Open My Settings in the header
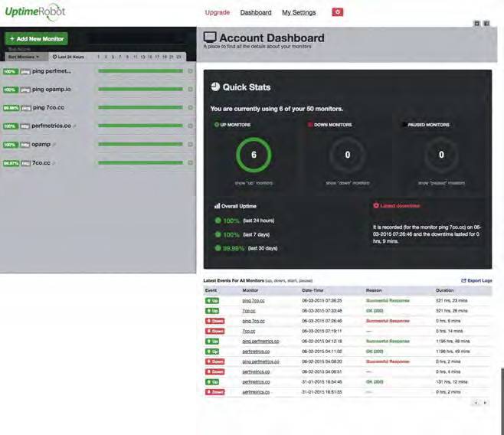The image size is (504, 435). pos(299,12)
